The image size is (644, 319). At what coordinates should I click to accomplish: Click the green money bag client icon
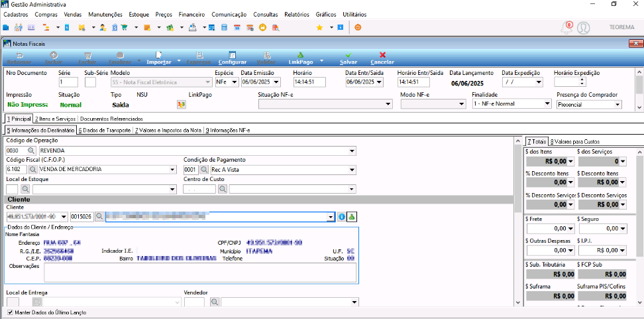tap(352, 217)
